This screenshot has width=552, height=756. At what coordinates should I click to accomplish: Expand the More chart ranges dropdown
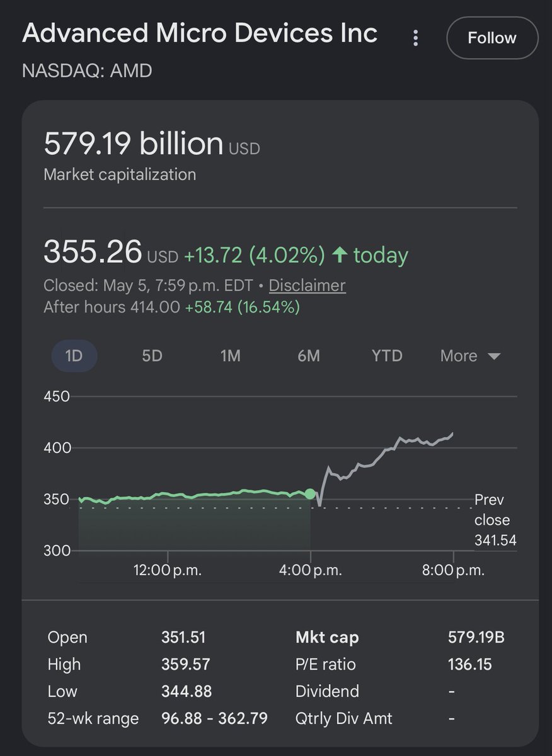pyautogui.click(x=470, y=356)
